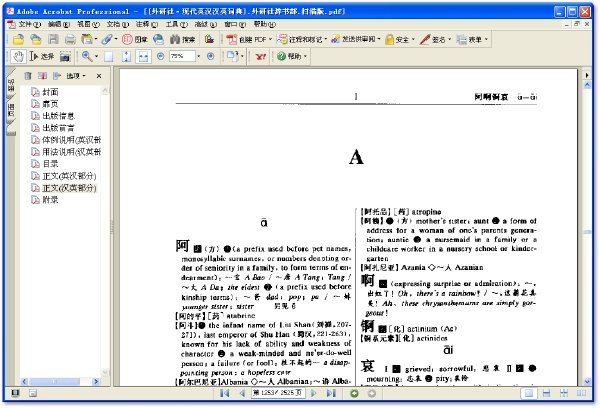600x408 pixels.
Task: Expand the Create PDF dropdown
Action: pyautogui.click(x=270, y=39)
